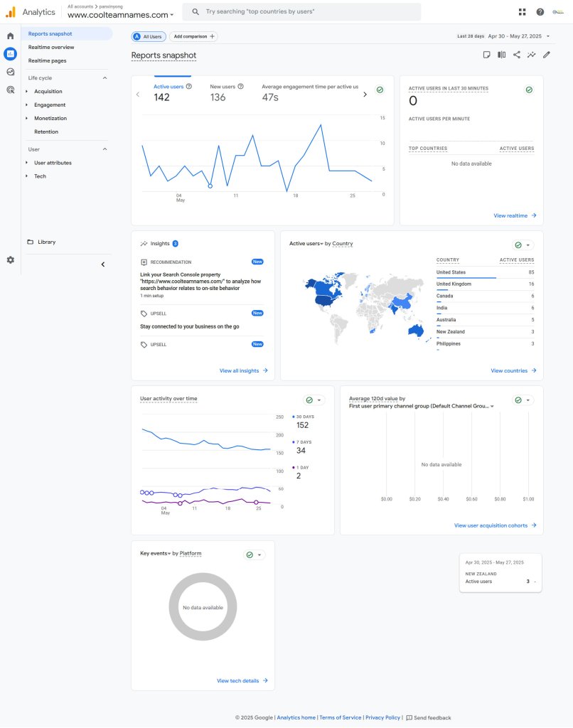Click Terms of Service footer link
Viewport: 573px width, 728px height.
341,717
